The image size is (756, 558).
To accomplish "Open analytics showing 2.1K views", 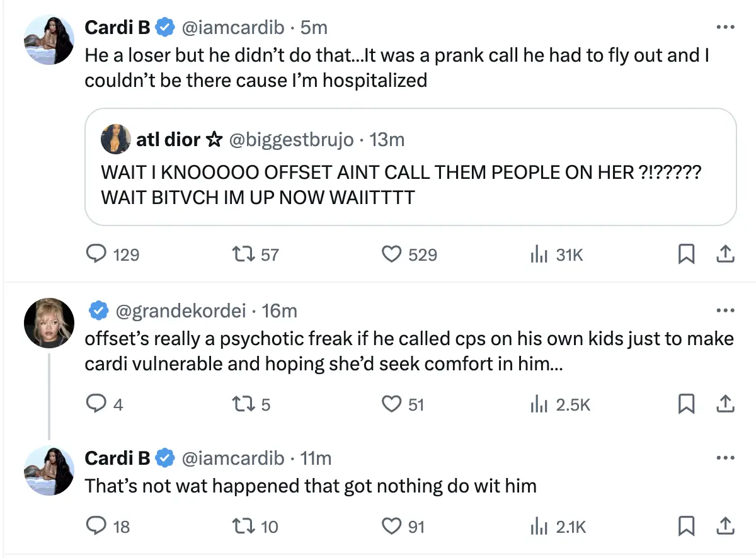I will click(539, 526).
